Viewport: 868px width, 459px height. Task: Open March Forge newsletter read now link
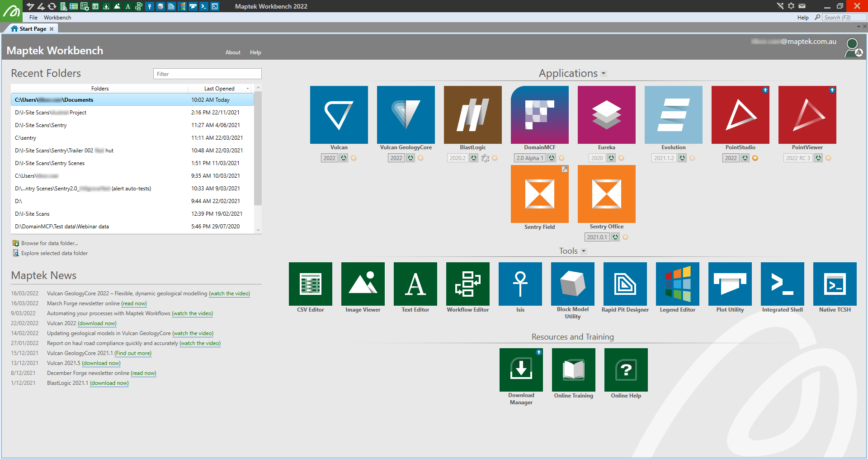click(134, 303)
